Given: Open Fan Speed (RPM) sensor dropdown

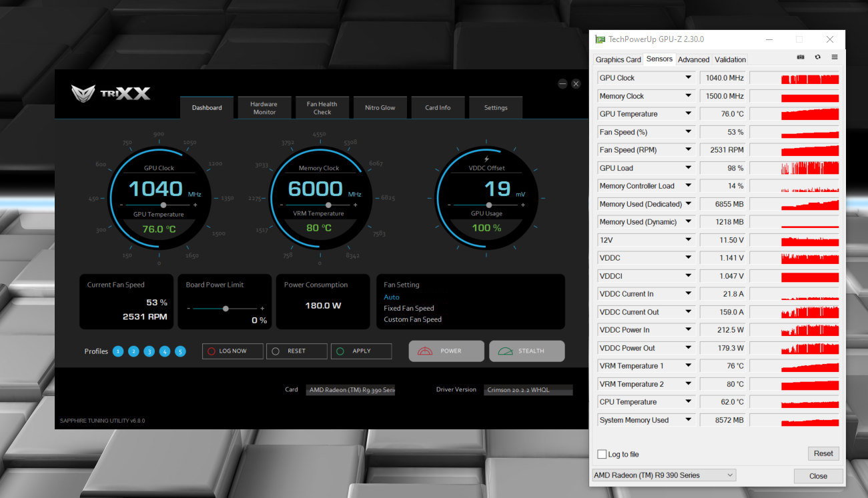Looking at the screenshot, I should coord(689,150).
